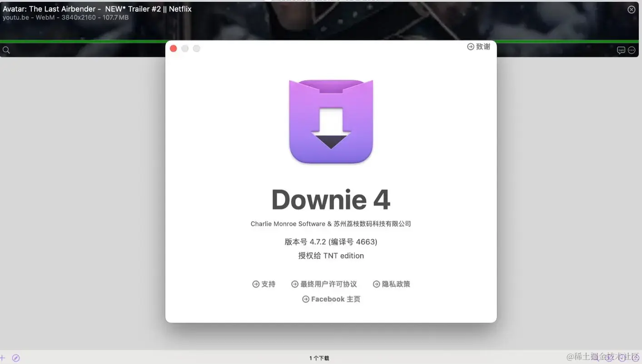The image size is (642, 364).
Task: Click the green download progress bar
Action: [x=319, y=41]
